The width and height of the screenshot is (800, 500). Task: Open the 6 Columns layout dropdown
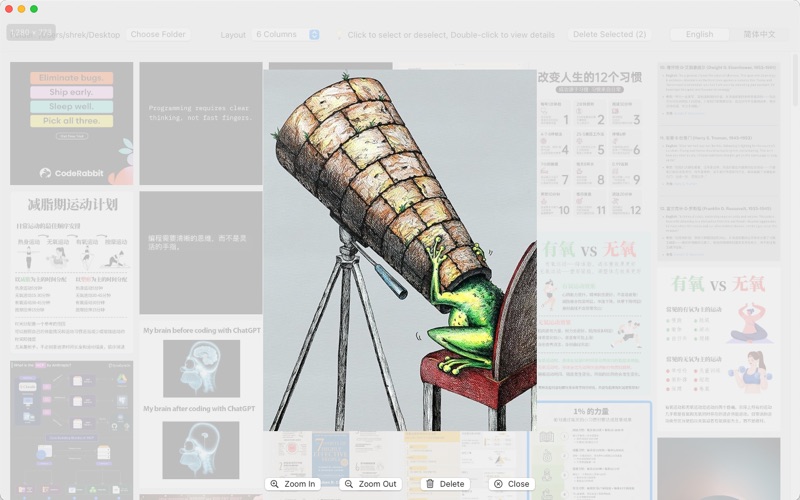286,34
